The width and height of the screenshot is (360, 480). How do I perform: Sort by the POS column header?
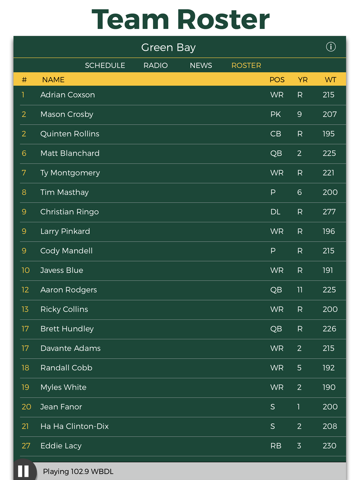click(x=277, y=80)
